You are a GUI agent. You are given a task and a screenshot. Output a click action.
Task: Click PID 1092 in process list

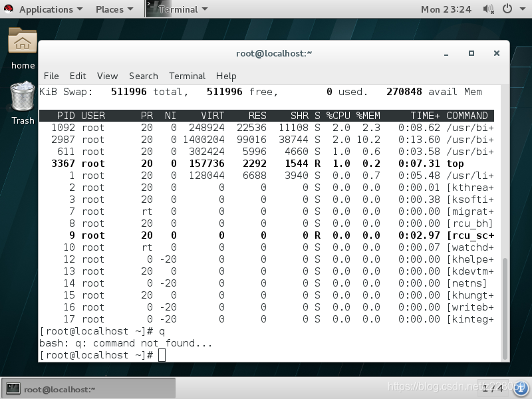(x=63, y=128)
